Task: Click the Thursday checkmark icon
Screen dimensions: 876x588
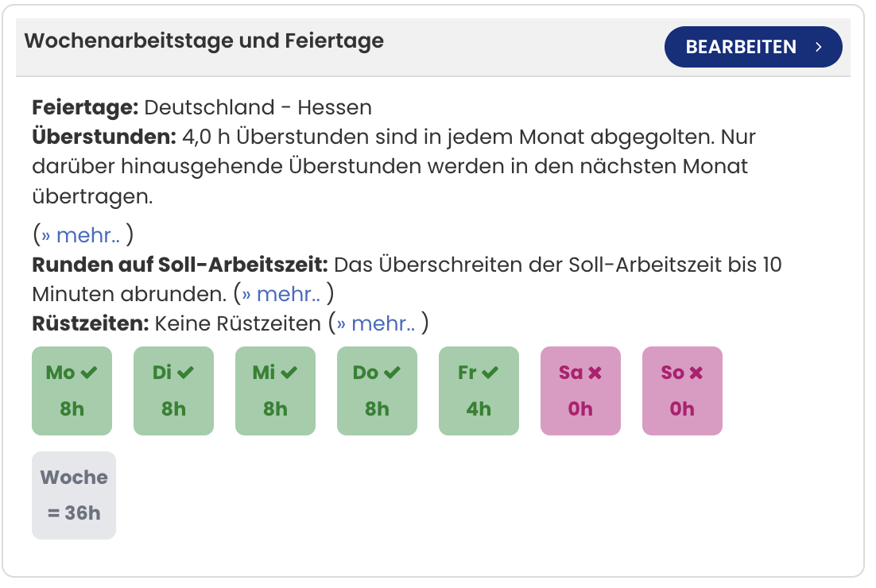Action: (x=392, y=373)
